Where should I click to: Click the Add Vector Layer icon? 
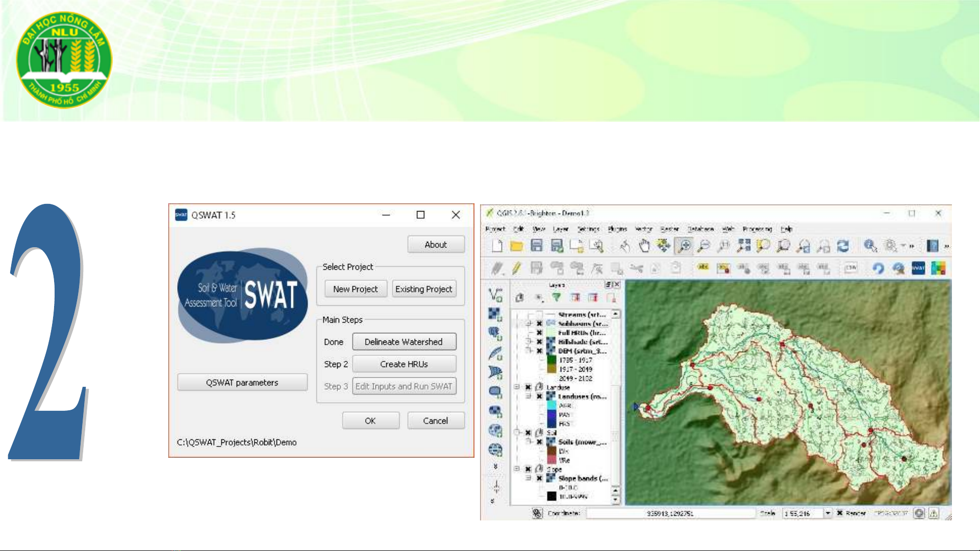[495, 295]
